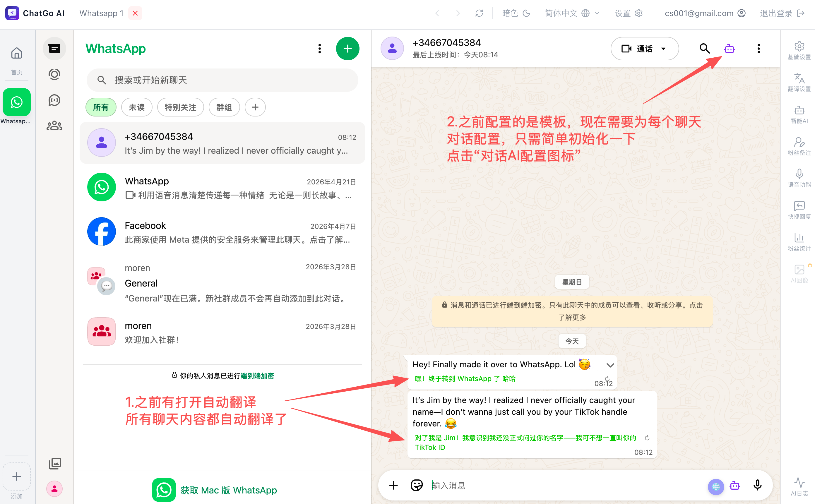This screenshot has height=504, width=815.
Task: Go forward with right arrow
Action: 458,13
